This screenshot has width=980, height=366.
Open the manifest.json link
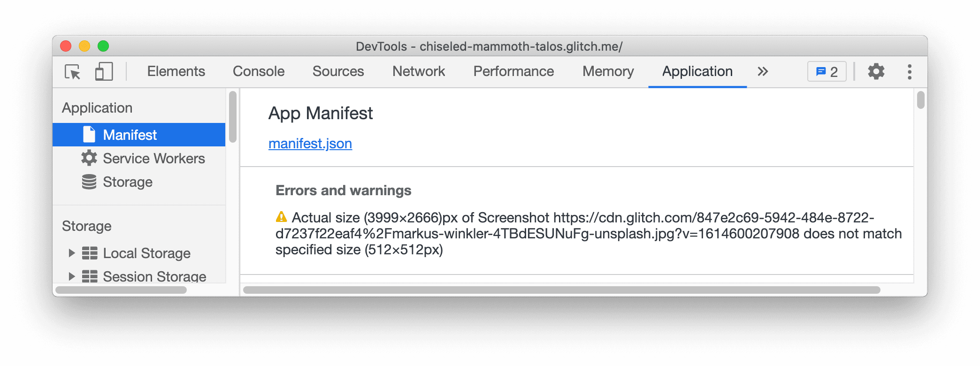coord(310,144)
